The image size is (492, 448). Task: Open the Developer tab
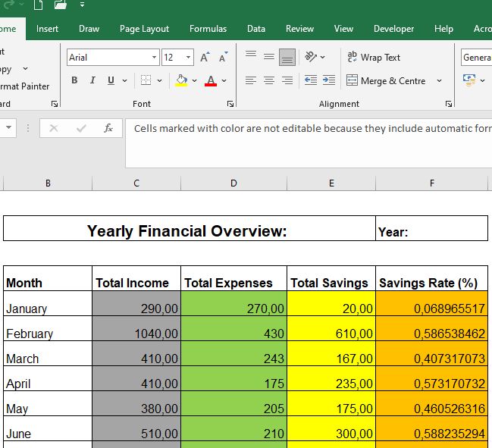coord(393,29)
